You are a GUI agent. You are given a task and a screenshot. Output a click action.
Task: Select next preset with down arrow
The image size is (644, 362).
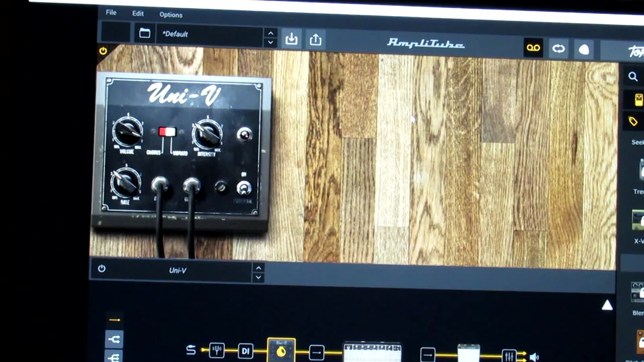(271, 42)
